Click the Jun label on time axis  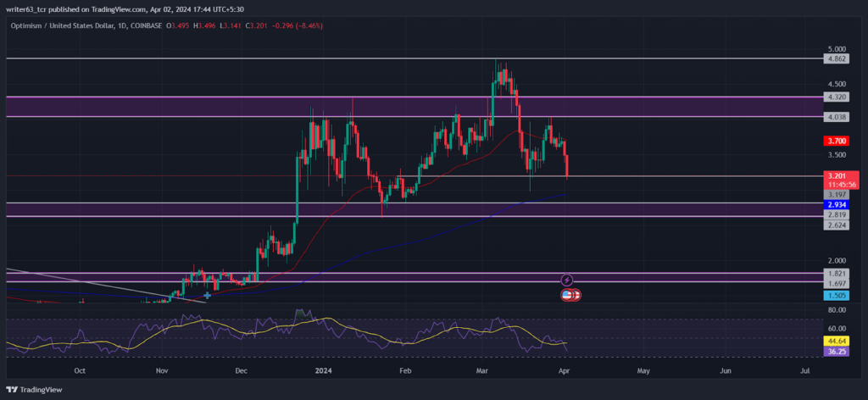point(726,370)
